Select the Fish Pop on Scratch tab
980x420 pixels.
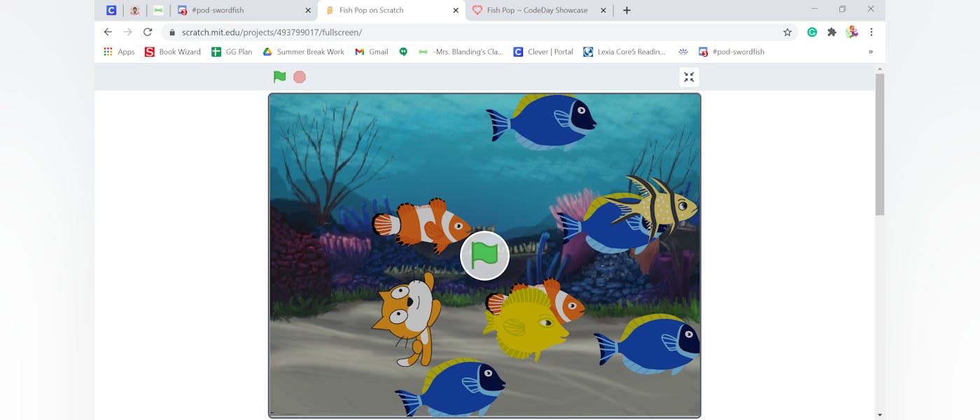point(391,10)
